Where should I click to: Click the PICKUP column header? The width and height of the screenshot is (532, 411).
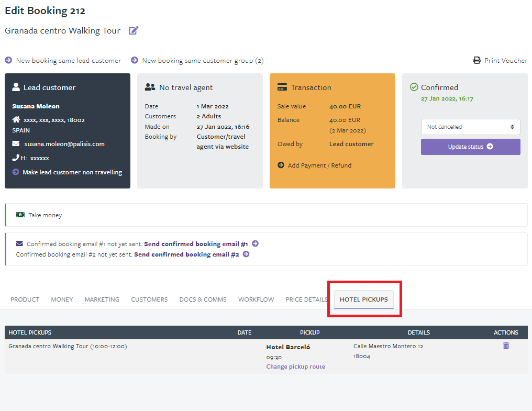310,332
